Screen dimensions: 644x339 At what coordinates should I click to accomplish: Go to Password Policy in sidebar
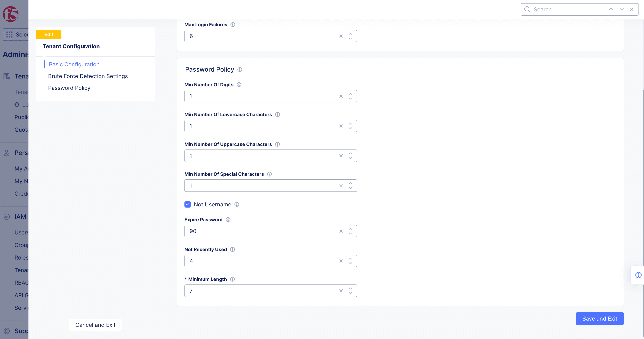69,88
